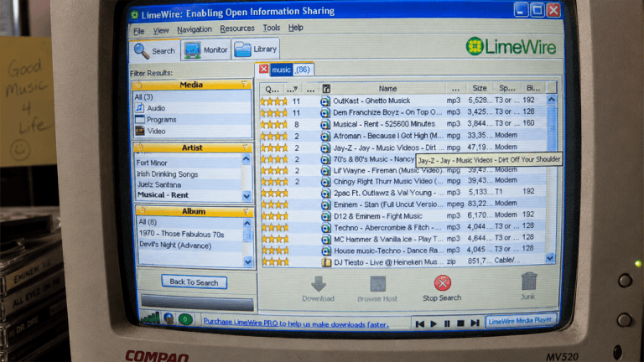Screen dimensions: 644x362
Task: Switch to the Library tab
Action: pyautogui.click(x=256, y=49)
